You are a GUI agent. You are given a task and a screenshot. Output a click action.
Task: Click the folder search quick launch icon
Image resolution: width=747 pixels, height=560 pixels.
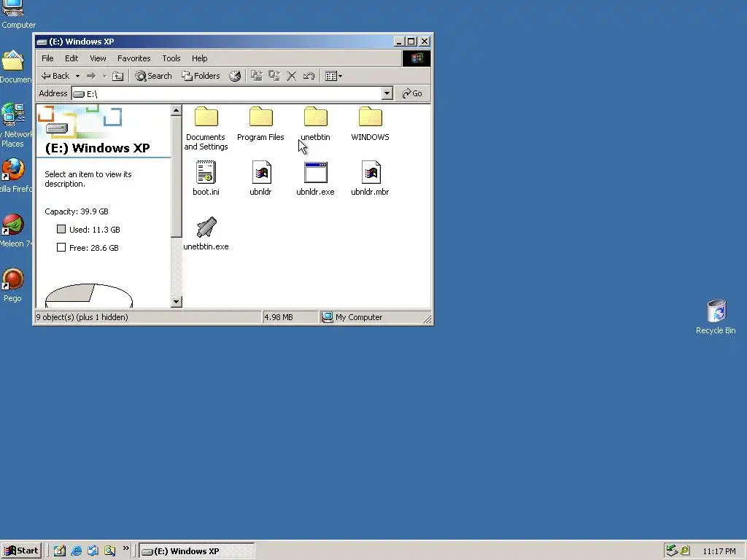point(109,551)
